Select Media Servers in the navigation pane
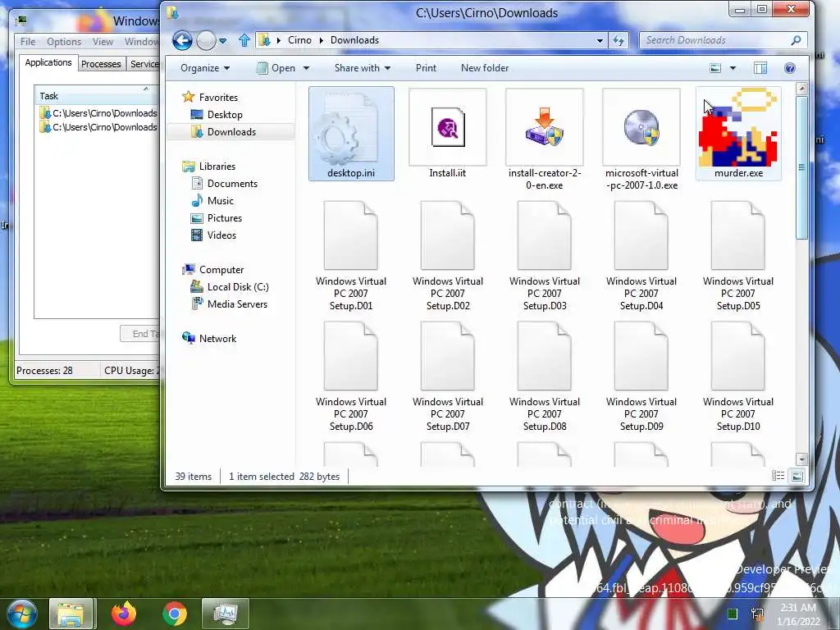 pos(230,304)
